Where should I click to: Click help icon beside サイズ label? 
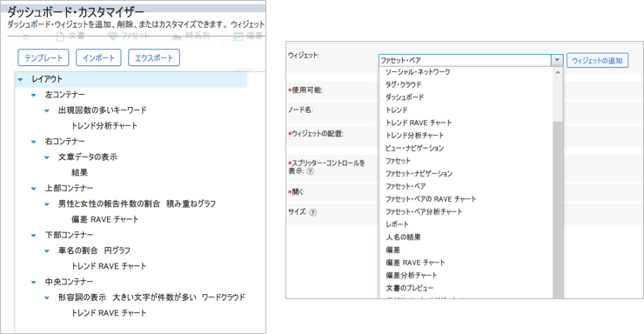(x=313, y=212)
